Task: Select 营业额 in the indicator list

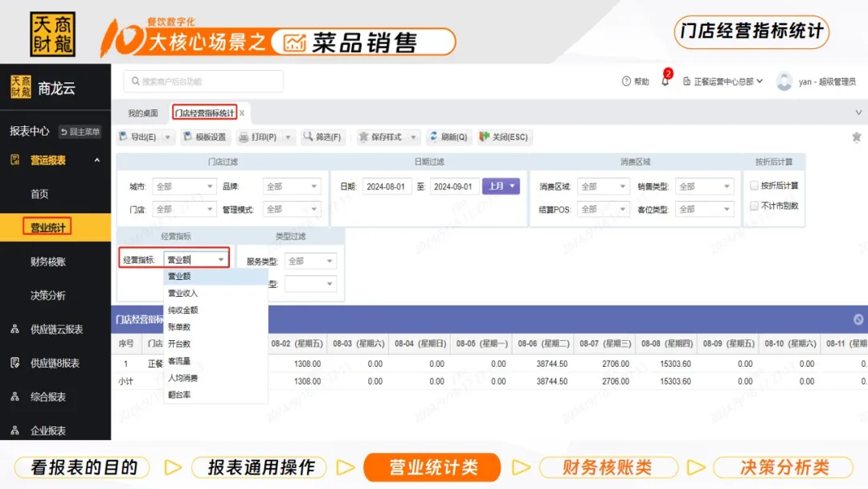Action: 216,277
